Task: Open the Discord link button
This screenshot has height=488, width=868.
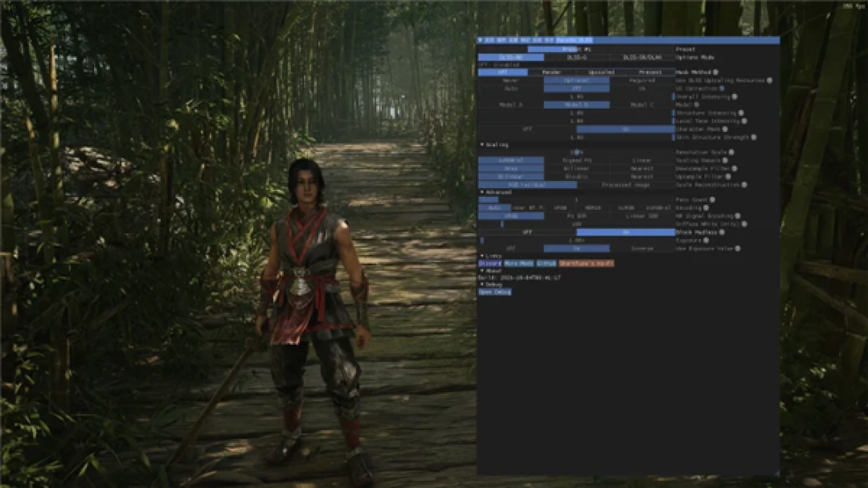Action: [x=489, y=263]
